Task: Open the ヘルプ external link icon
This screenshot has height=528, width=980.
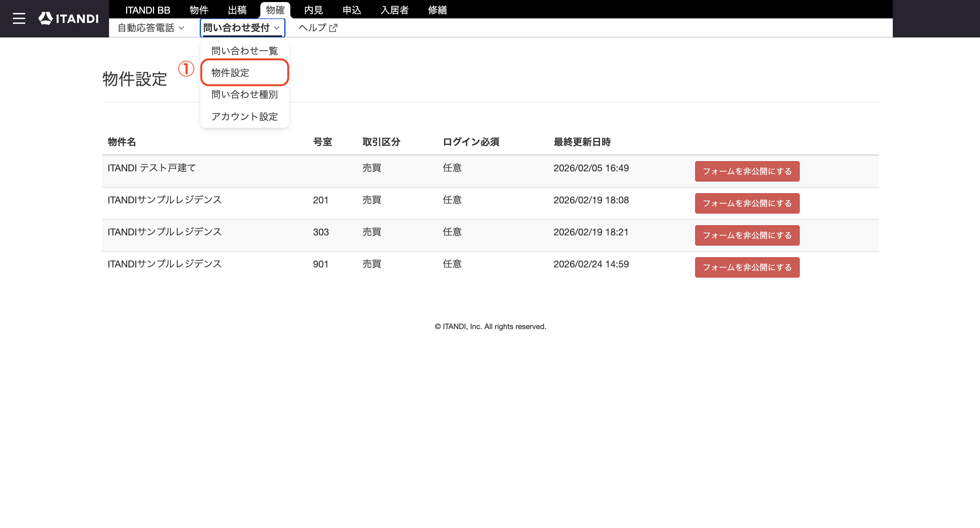Action: pyautogui.click(x=333, y=28)
